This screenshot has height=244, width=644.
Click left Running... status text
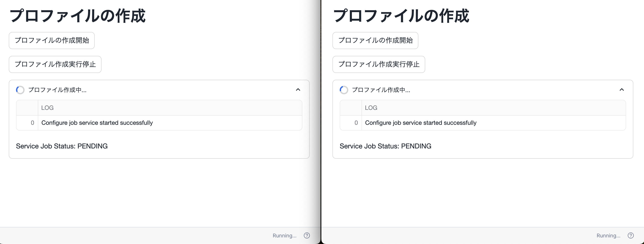click(284, 235)
